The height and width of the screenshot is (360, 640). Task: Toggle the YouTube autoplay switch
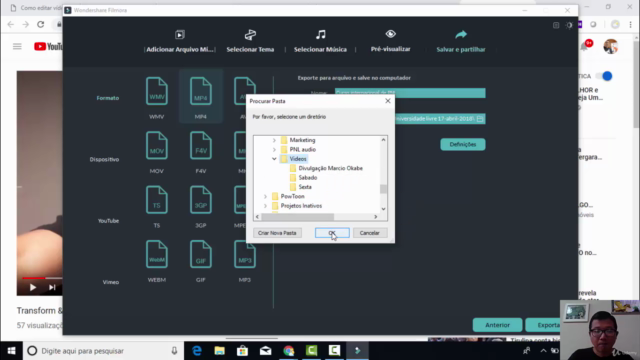(605, 76)
